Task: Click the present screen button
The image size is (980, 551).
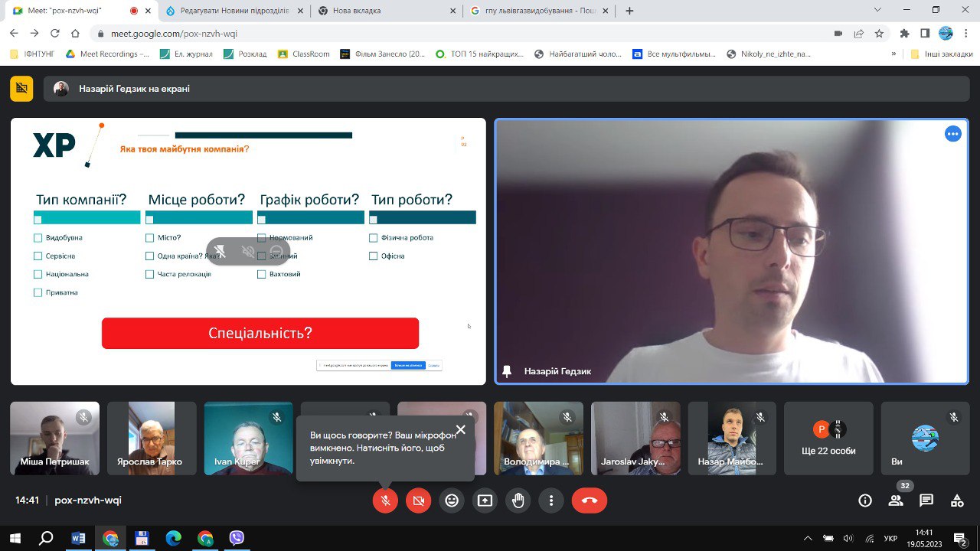Action: (485, 500)
